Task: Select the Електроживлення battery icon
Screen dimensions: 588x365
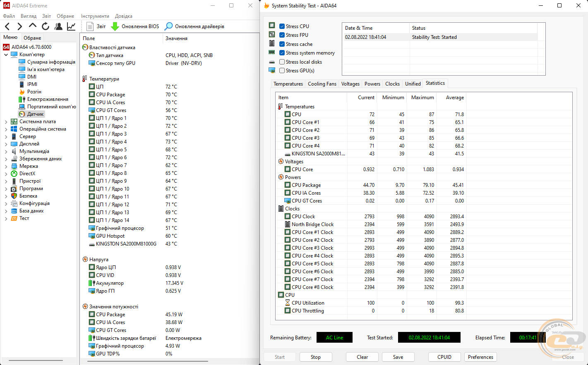Action: [x=22, y=99]
